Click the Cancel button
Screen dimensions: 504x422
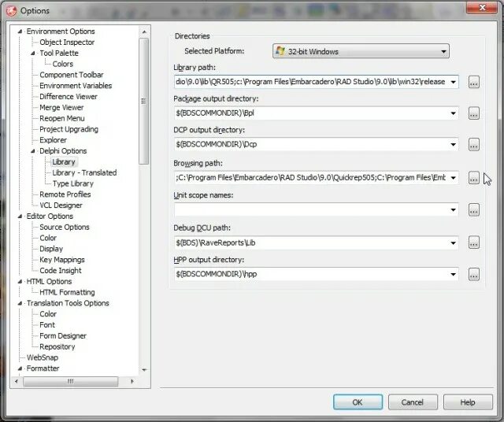413,402
